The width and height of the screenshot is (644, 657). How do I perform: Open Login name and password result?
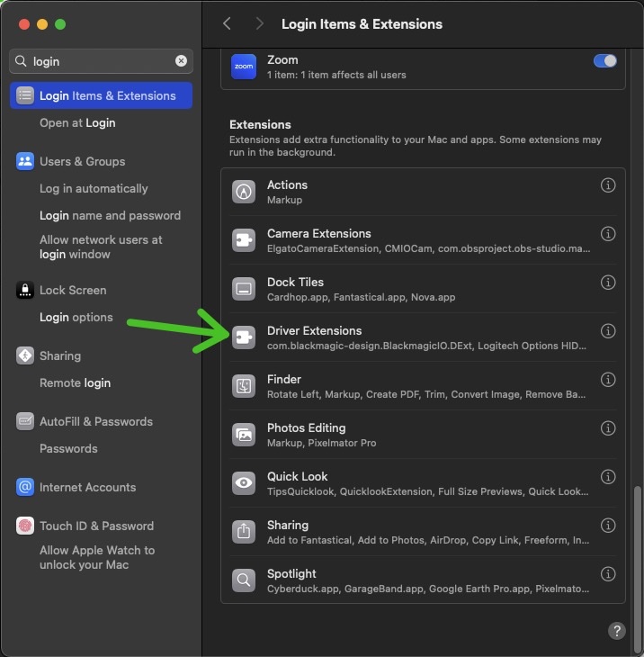(110, 215)
